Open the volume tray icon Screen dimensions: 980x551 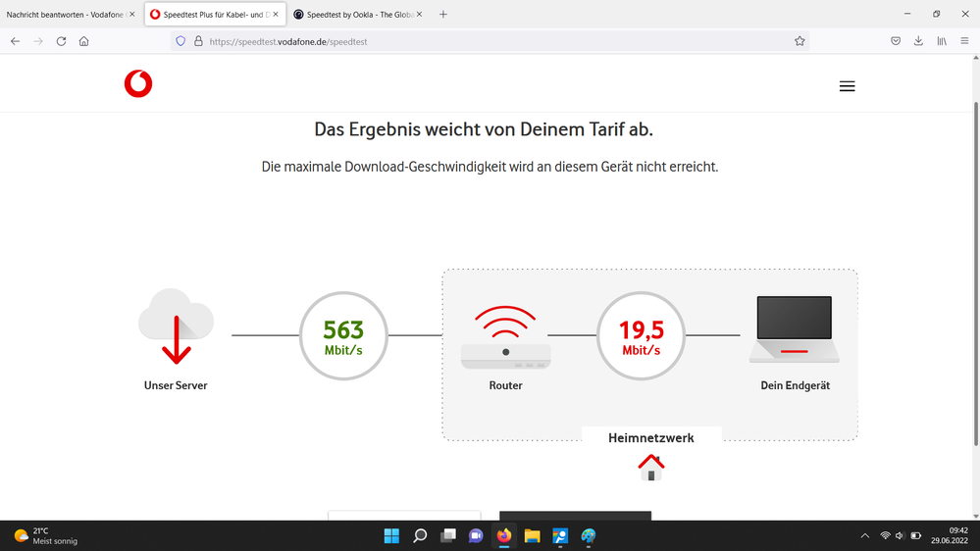pyautogui.click(x=900, y=536)
